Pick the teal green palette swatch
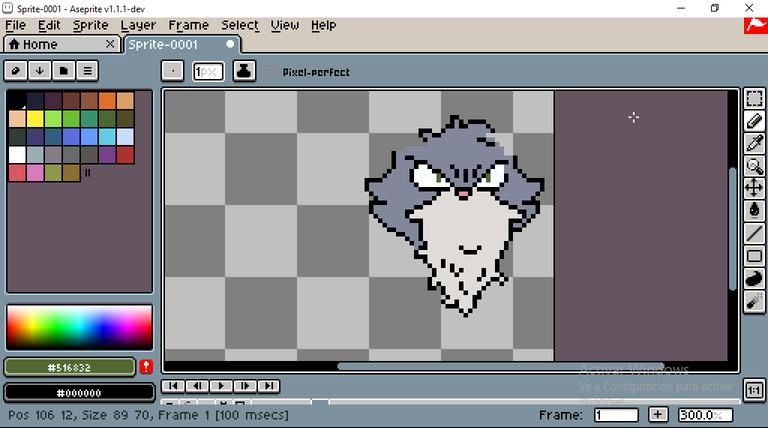This screenshot has width=768, height=428. [89, 119]
